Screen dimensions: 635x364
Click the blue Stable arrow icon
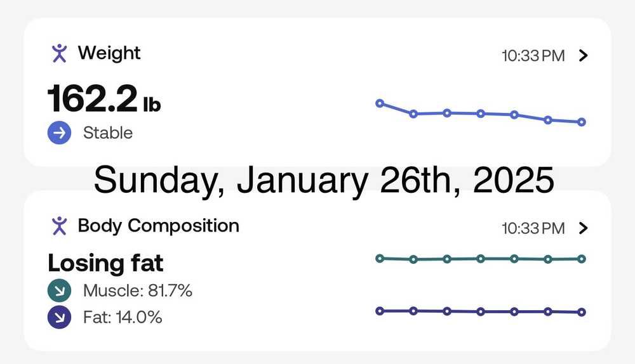[x=59, y=133]
